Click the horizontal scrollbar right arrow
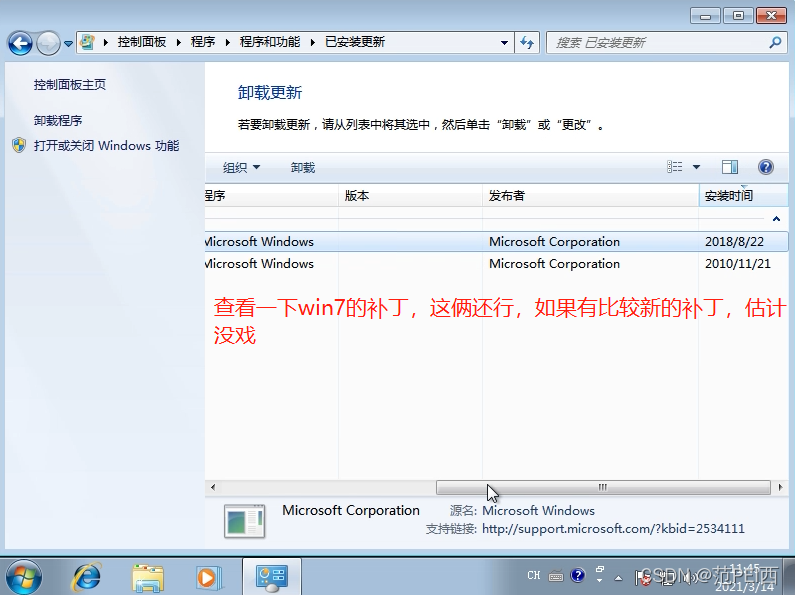 click(x=780, y=488)
